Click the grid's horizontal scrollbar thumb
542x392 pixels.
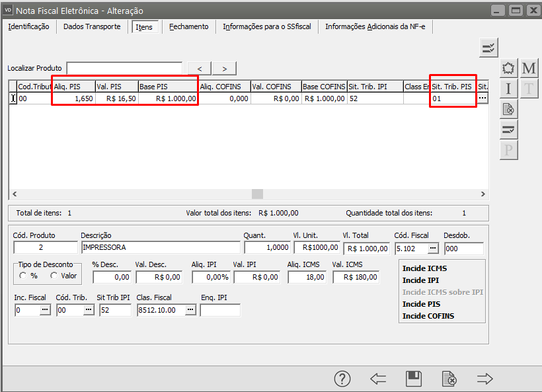pyautogui.click(x=257, y=194)
